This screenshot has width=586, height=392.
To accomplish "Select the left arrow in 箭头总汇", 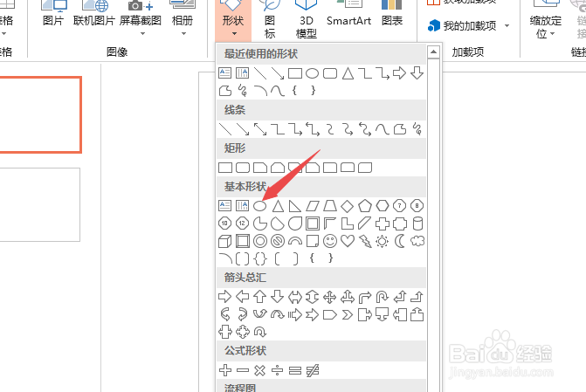I will point(243,297).
